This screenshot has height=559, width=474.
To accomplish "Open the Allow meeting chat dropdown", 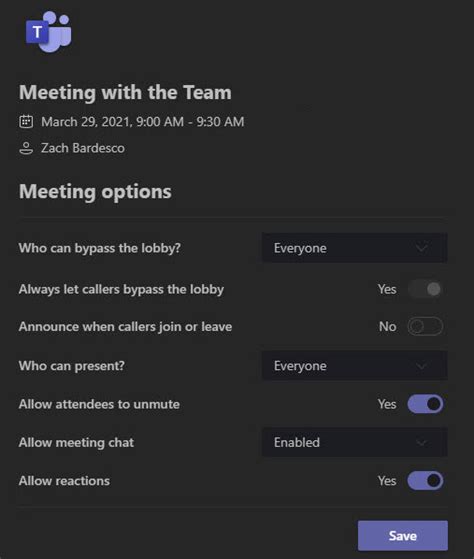I will click(355, 442).
